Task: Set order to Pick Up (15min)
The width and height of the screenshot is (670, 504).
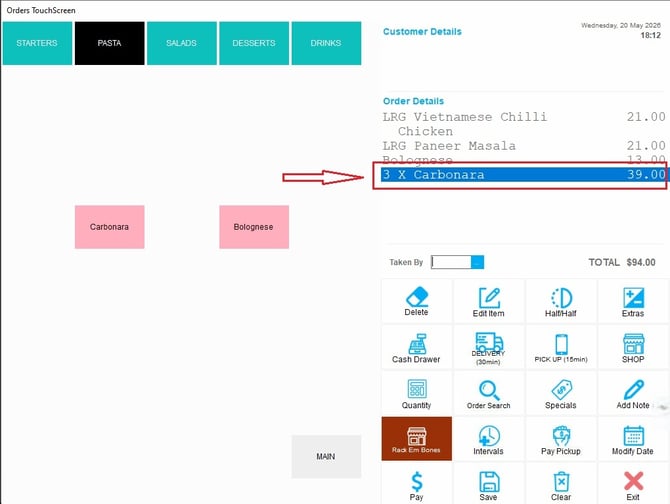Action: tap(561, 348)
